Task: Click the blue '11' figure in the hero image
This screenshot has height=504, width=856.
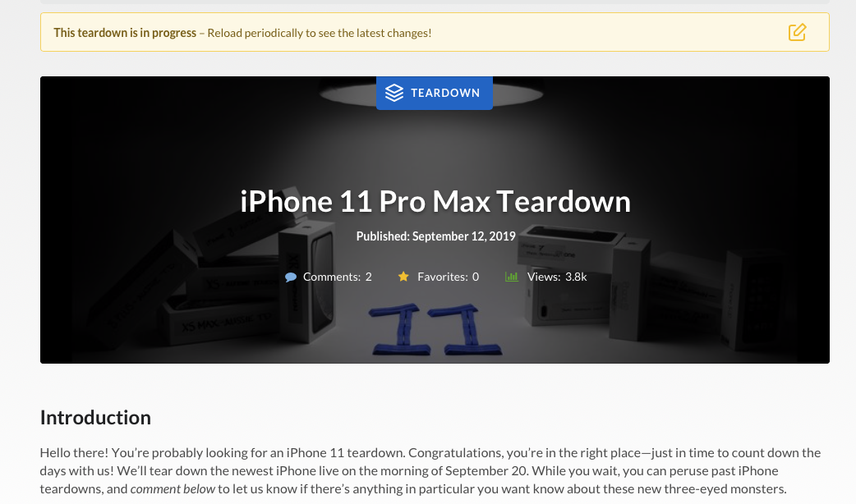Action: pos(435,329)
